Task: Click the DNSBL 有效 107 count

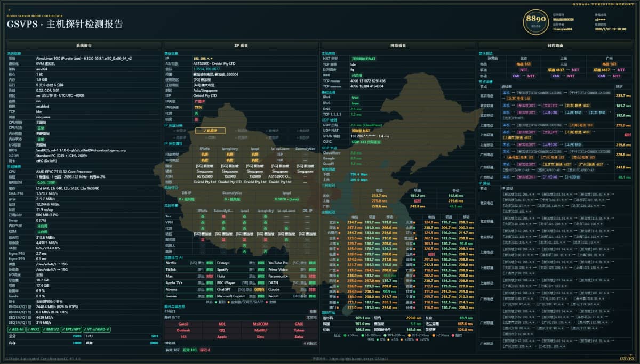Action: coord(172,350)
